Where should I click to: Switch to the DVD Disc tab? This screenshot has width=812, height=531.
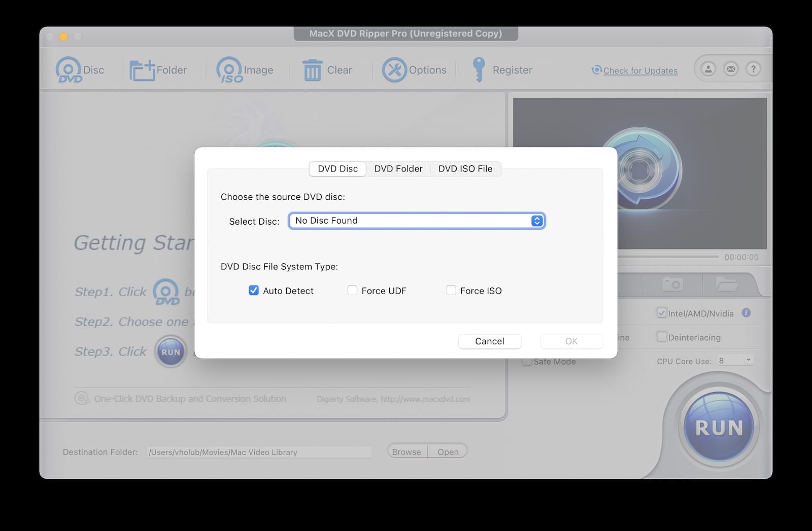[x=337, y=169]
